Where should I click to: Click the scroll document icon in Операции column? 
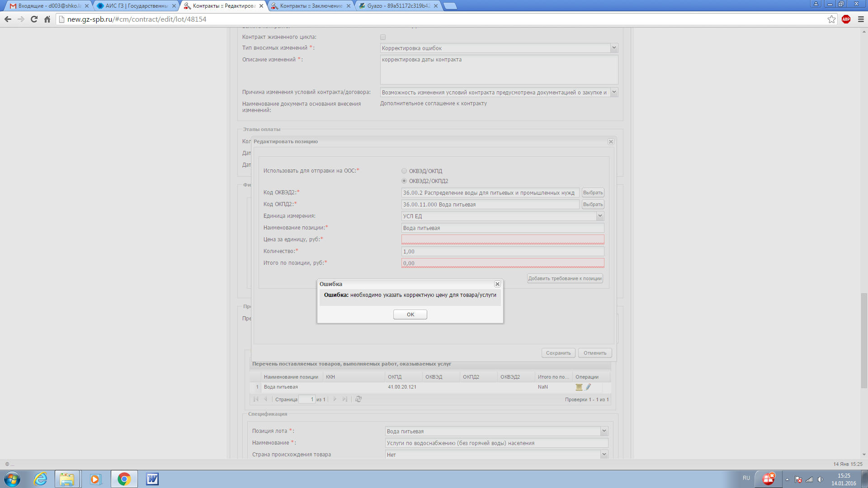coord(579,387)
